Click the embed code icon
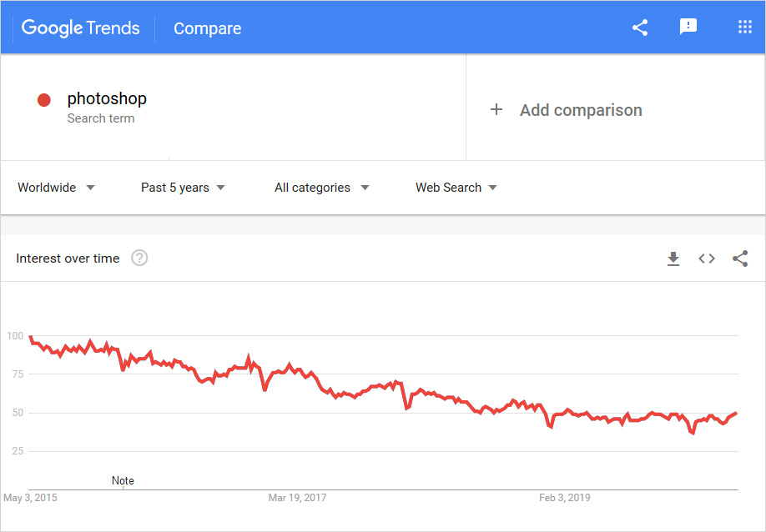The width and height of the screenshot is (766, 532). point(707,258)
